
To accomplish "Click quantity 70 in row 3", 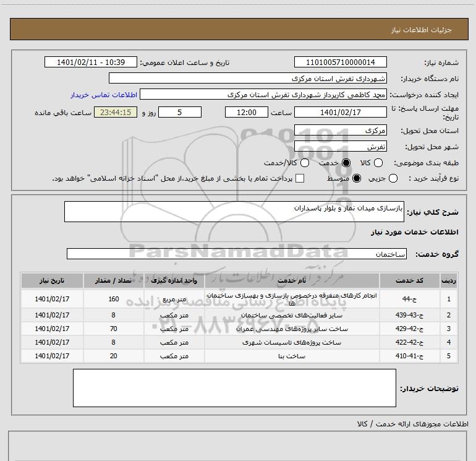I will pyautogui.click(x=114, y=329).
